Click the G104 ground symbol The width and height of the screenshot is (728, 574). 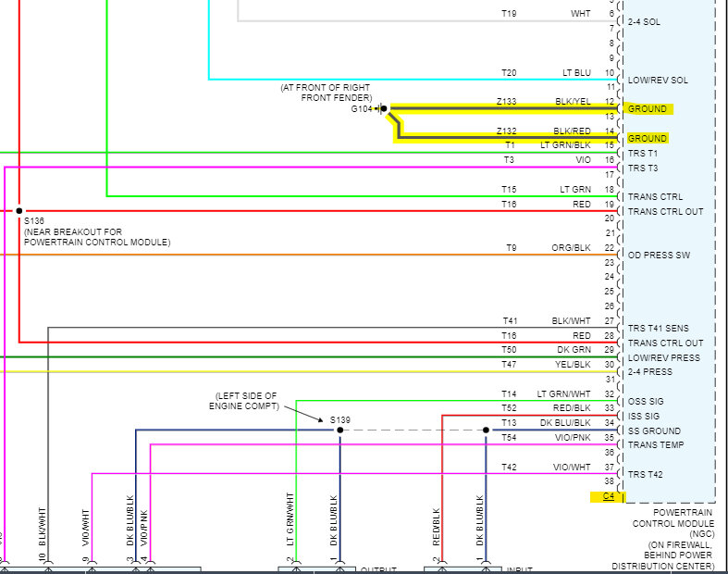tap(380, 108)
